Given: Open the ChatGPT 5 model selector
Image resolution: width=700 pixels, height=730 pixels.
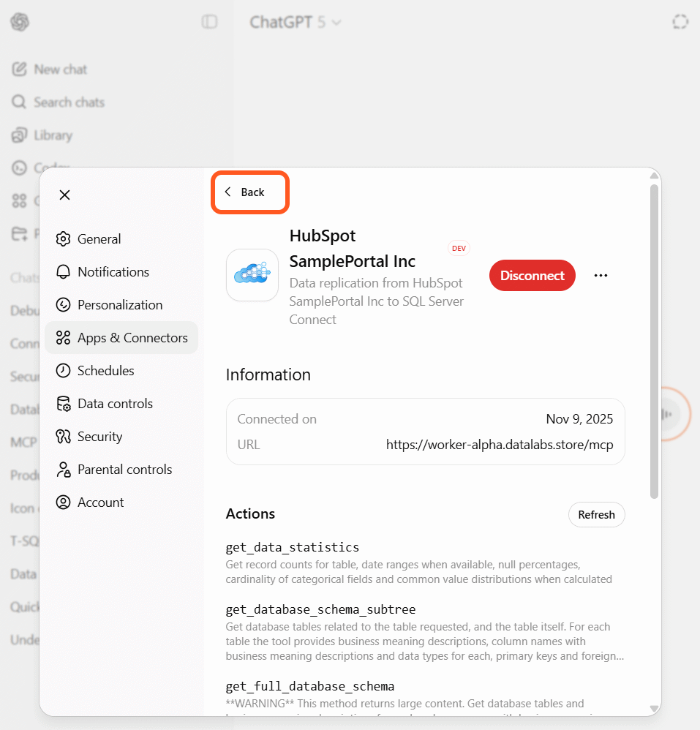Looking at the screenshot, I should coord(296,22).
